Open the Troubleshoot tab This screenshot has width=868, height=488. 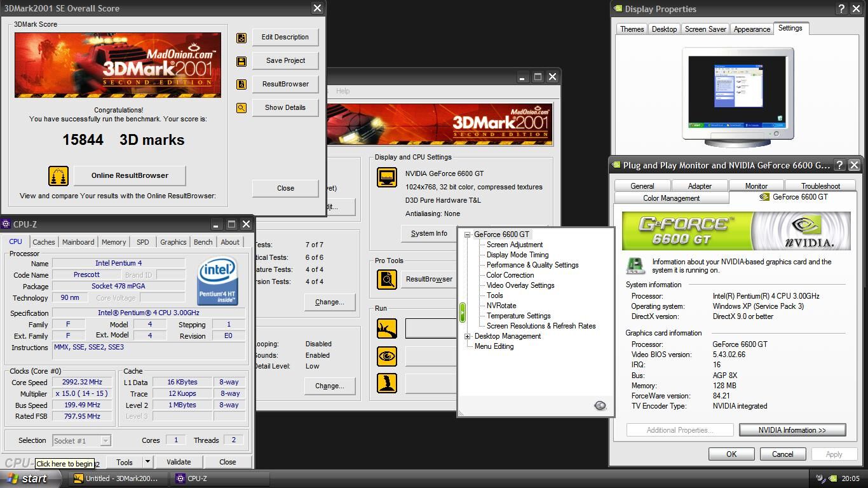tap(820, 186)
